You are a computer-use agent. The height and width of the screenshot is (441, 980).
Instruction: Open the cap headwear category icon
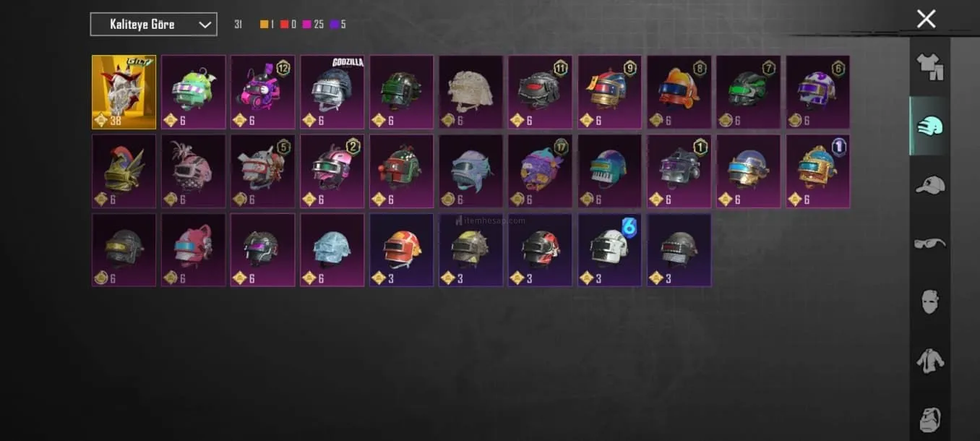pyautogui.click(x=929, y=185)
